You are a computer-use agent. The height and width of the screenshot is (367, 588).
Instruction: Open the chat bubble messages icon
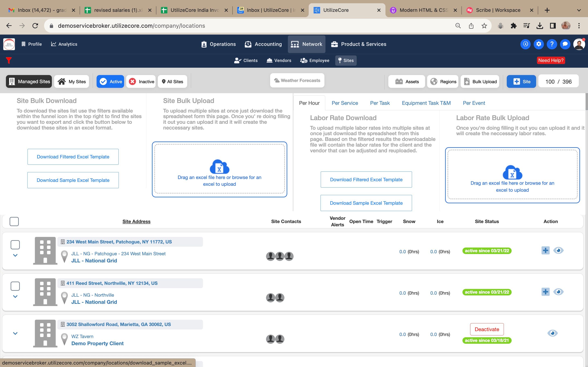[x=565, y=44]
